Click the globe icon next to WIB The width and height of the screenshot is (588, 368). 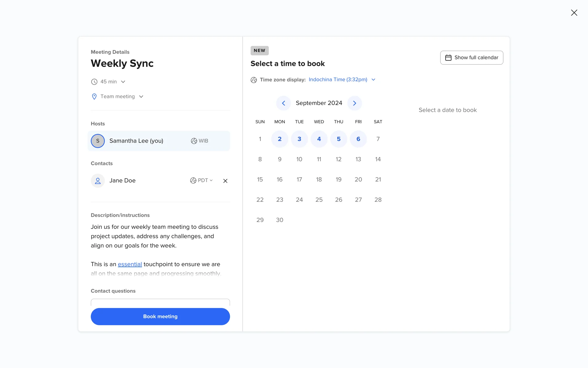click(x=194, y=141)
